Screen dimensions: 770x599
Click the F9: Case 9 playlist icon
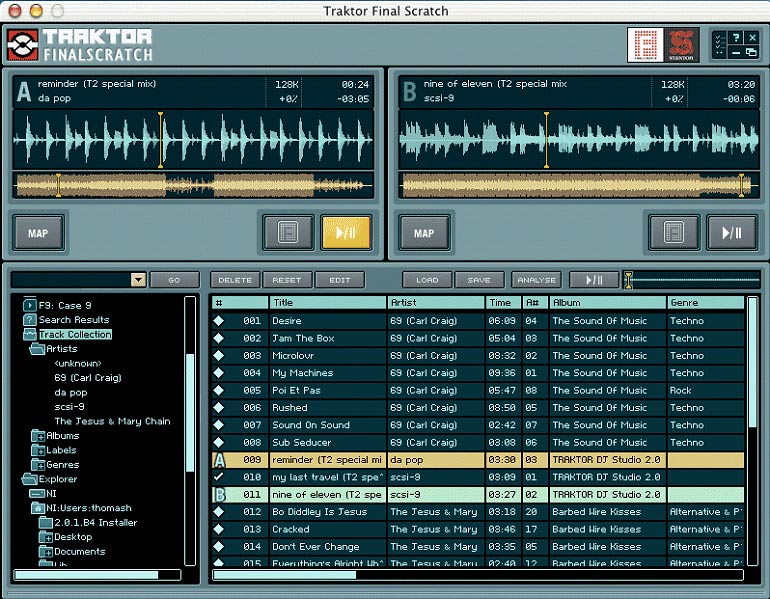tap(29, 305)
